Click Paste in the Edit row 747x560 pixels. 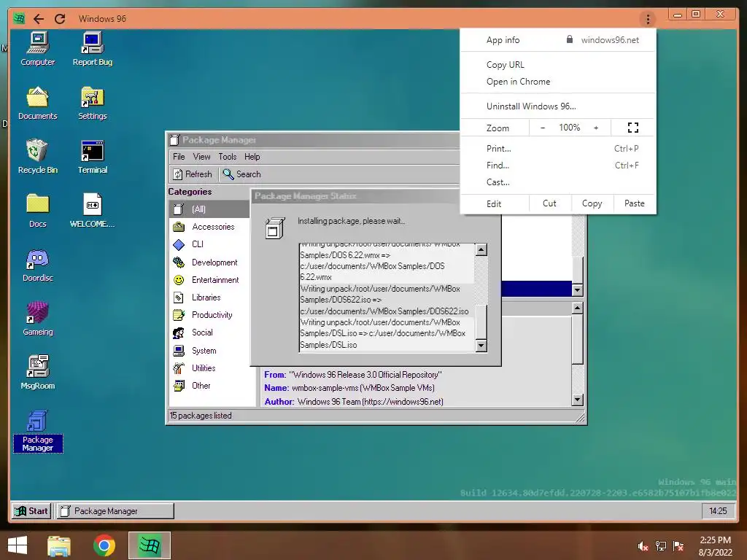(634, 203)
